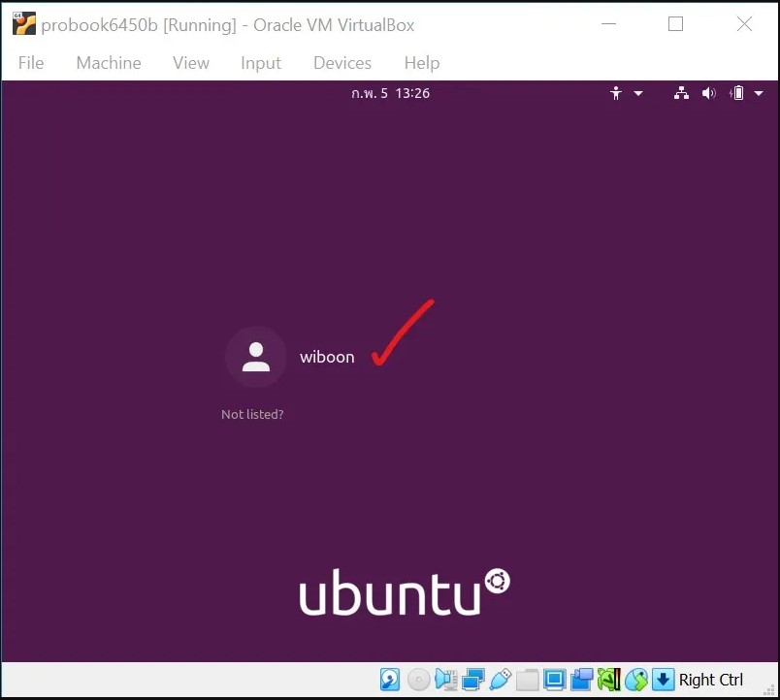Click the audio status icon in VirtualBox status bar
Image resolution: width=780 pixels, height=700 pixels.
445,680
